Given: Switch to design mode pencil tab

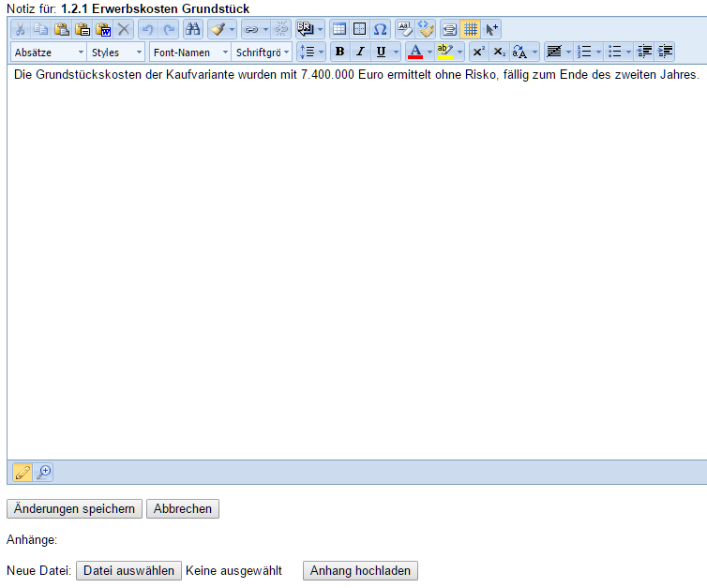Looking at the screenshot, I should pyautogui.click(x=23, y=473).
